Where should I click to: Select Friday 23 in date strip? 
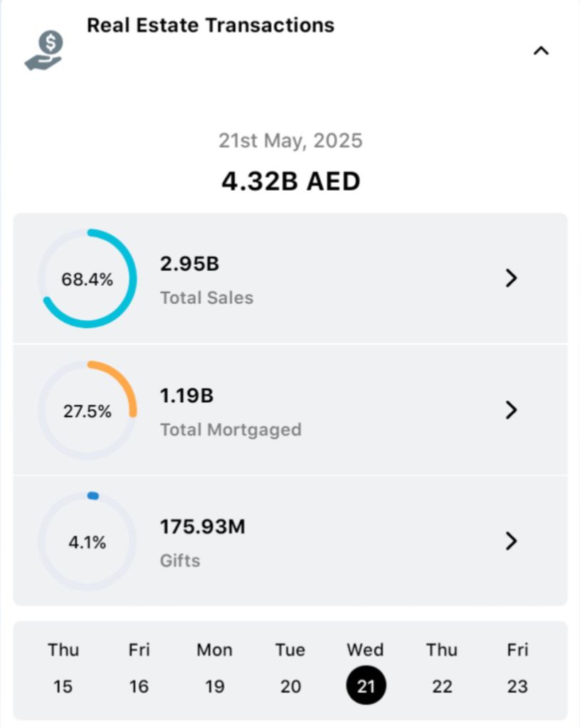(x=517, y=670)
